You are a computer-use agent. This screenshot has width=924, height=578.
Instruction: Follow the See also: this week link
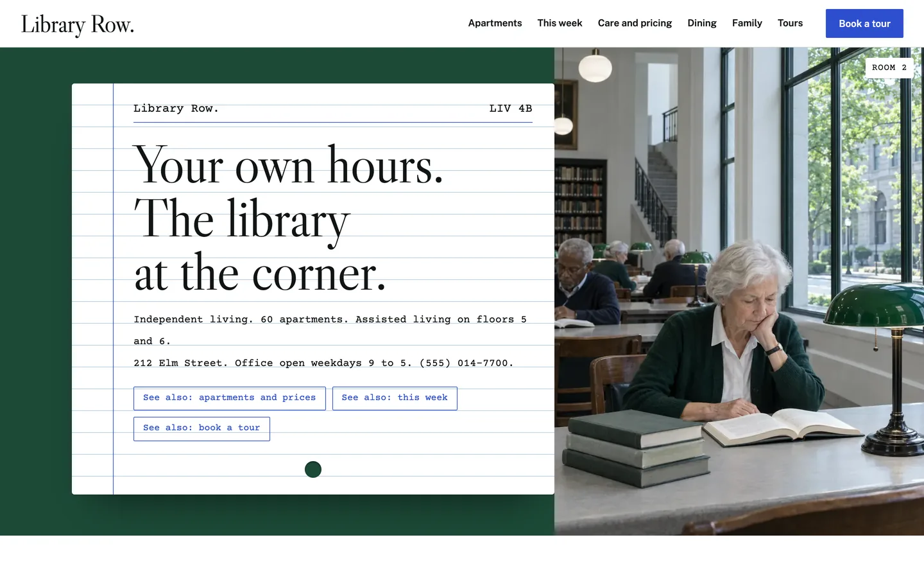[395, 398]
